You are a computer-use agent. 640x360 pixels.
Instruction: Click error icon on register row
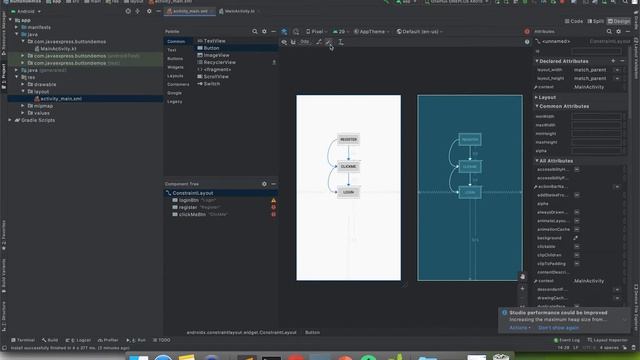[273, 207]
